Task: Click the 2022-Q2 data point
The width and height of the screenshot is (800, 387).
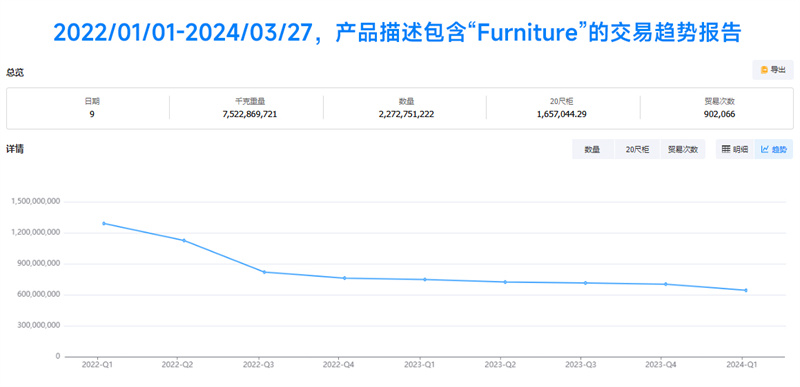Action: pos(184,240)
